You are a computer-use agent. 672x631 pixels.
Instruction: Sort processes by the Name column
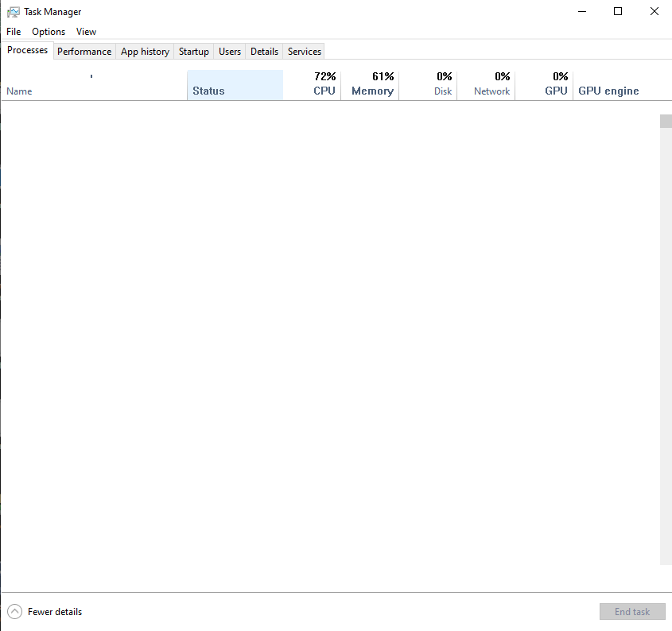tap(19, 91)
